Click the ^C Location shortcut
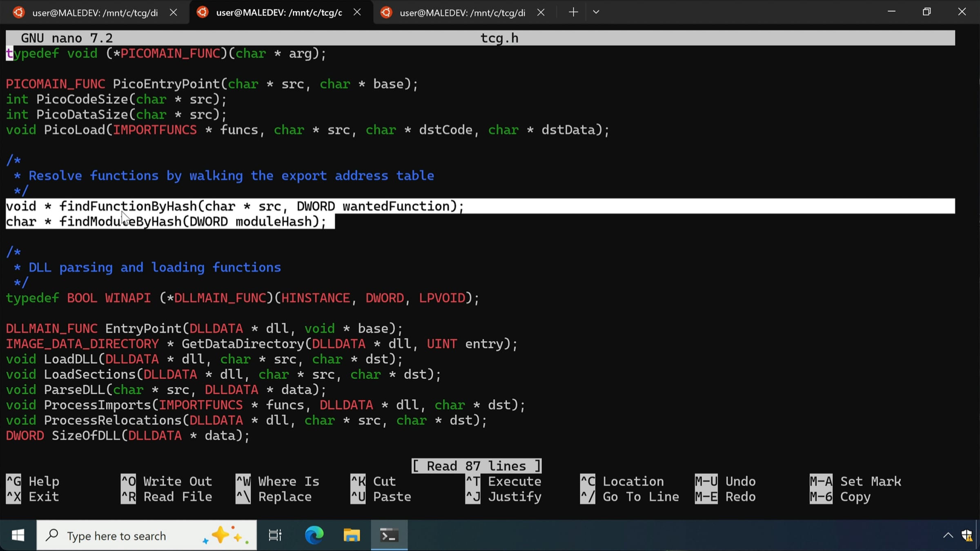This screenshot has height=551, width=980. [x=622, y=481]
